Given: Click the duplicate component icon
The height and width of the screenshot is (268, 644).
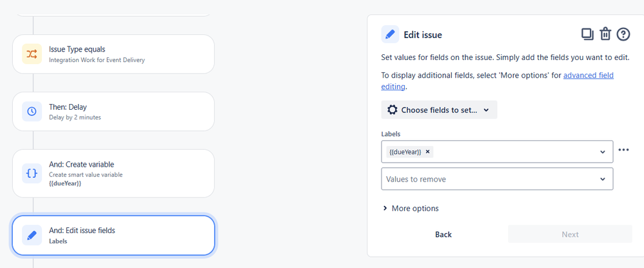Looking at the screenshot, I should 587,34.
